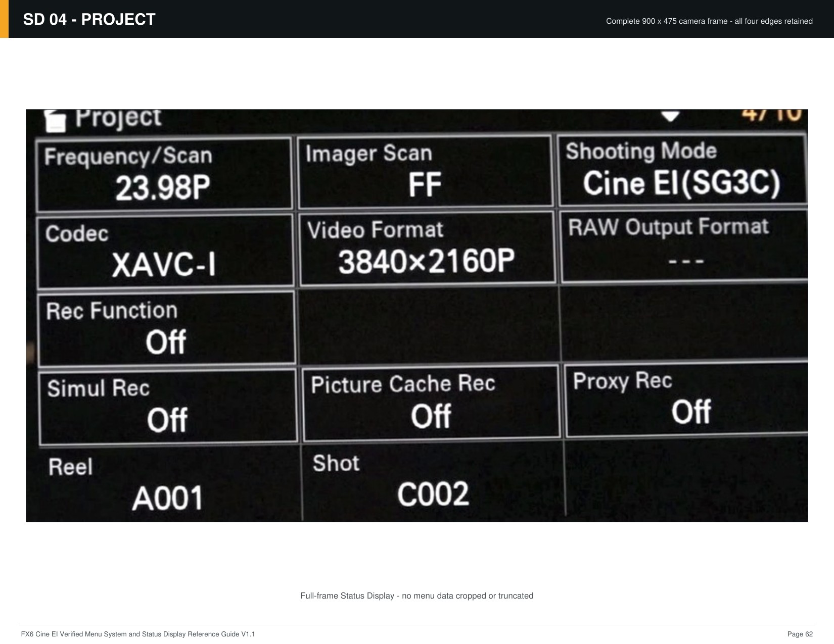This screenshot has height=644, width=834.
Task: Toggle Picture Cache Rec Off setting
Action: coord(431,403)
